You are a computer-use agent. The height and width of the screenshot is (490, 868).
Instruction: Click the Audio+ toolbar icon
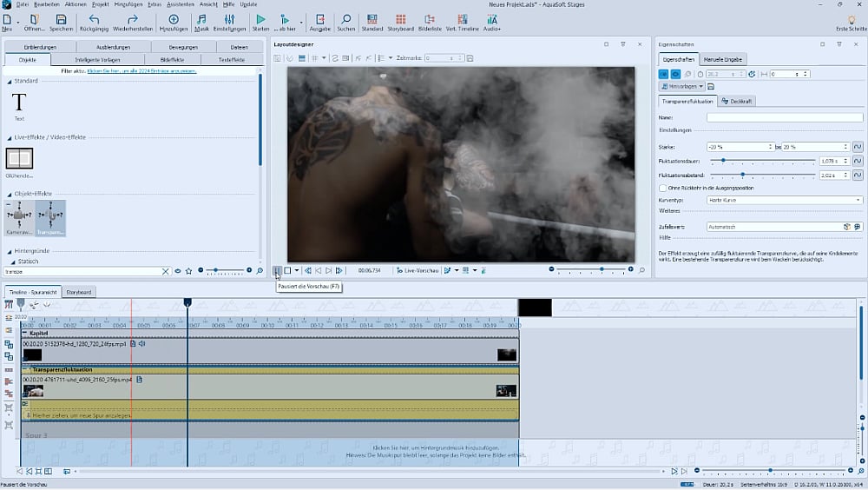click(492, 18)
